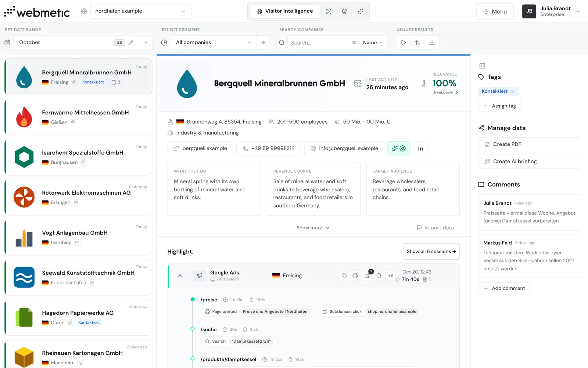The image size is (588, 368).
Task: Collapse the right sidebar panel icon
Action: [482, 66]
